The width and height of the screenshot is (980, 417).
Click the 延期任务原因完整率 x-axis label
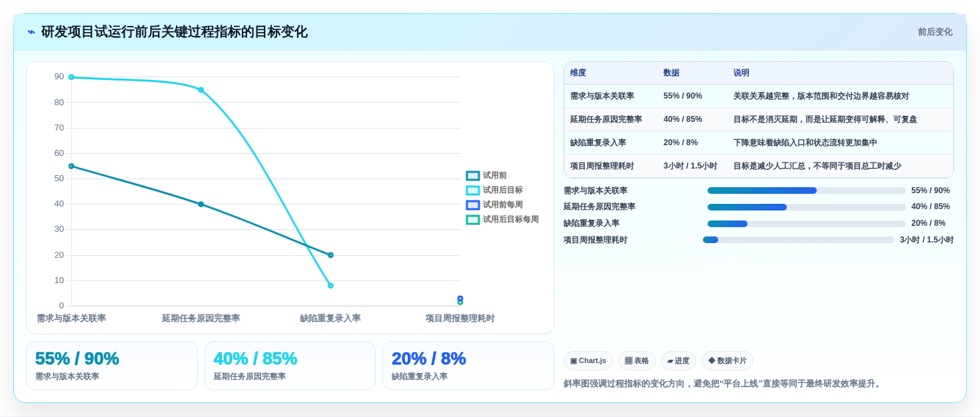point(201,318)
